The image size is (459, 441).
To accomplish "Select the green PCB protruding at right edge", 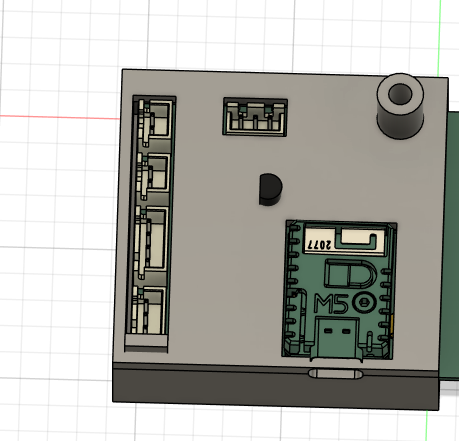I will (x=450, y=246).
